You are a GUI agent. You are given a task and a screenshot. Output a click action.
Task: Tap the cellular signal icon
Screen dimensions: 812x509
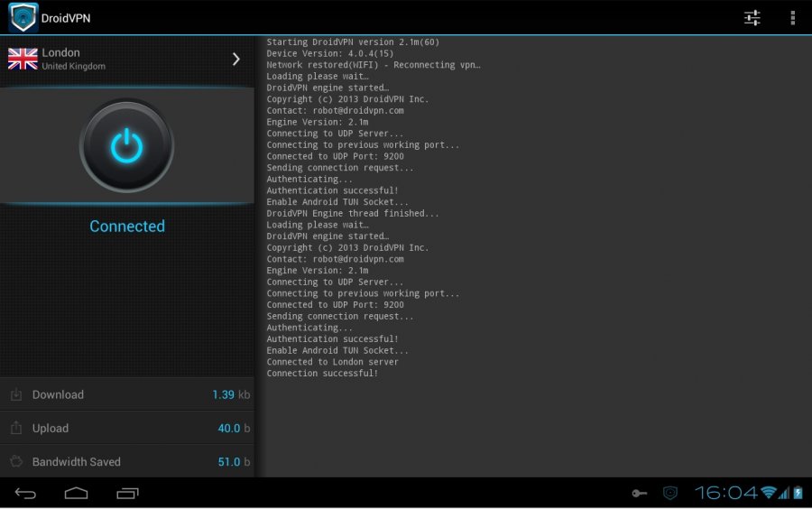tap(783, 493)
